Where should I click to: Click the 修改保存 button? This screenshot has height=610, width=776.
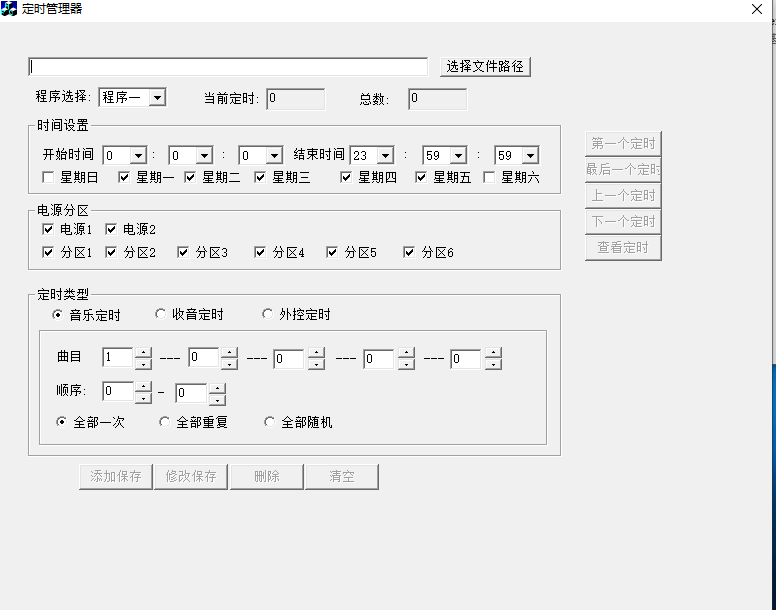(x=191, y=476)
